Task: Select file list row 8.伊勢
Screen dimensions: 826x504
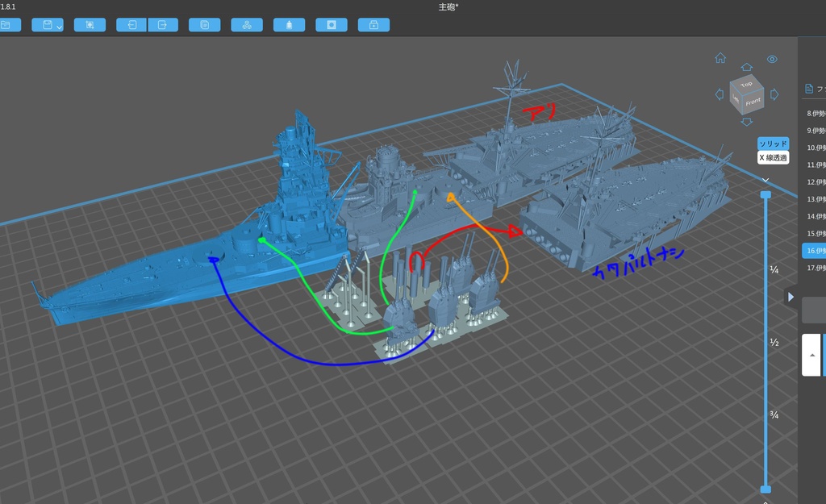Action: click(814, 113)
